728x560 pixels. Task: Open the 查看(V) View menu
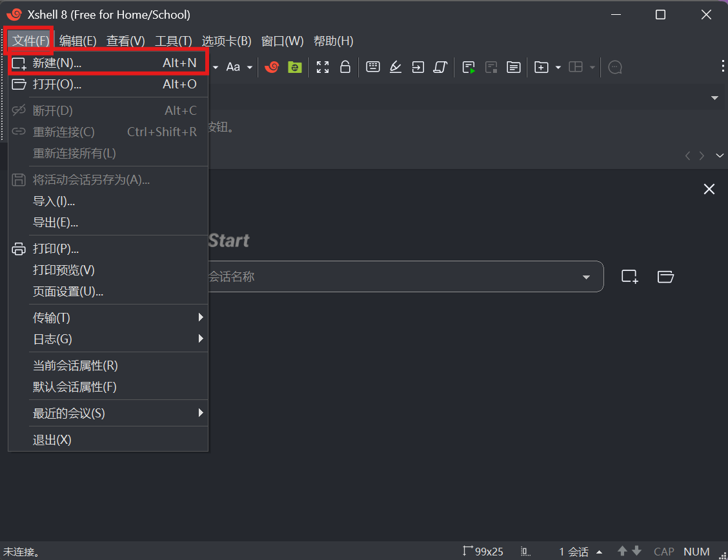click(x=125, y=41)
